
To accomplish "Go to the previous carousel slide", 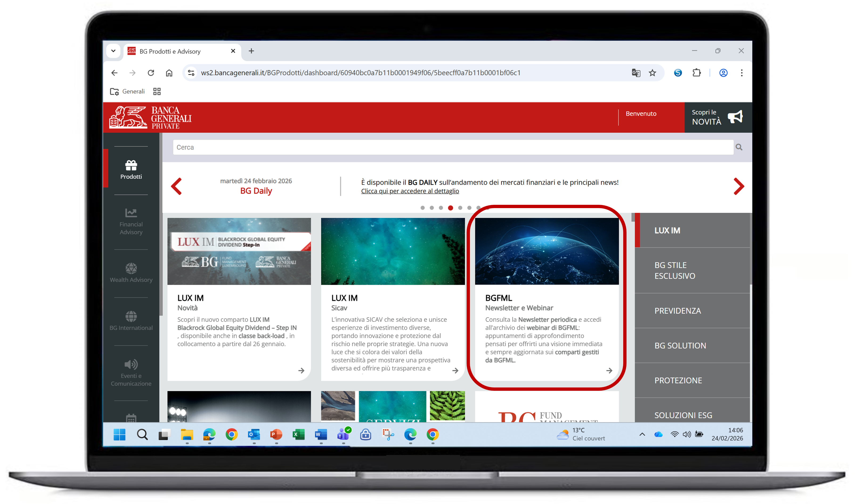I will pyautogui.click(x=176, y=186).
